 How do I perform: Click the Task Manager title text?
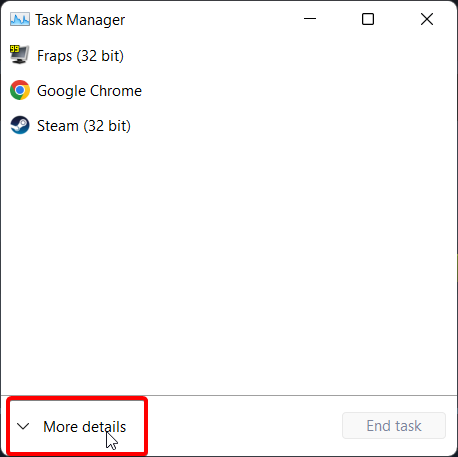point(80,20)
